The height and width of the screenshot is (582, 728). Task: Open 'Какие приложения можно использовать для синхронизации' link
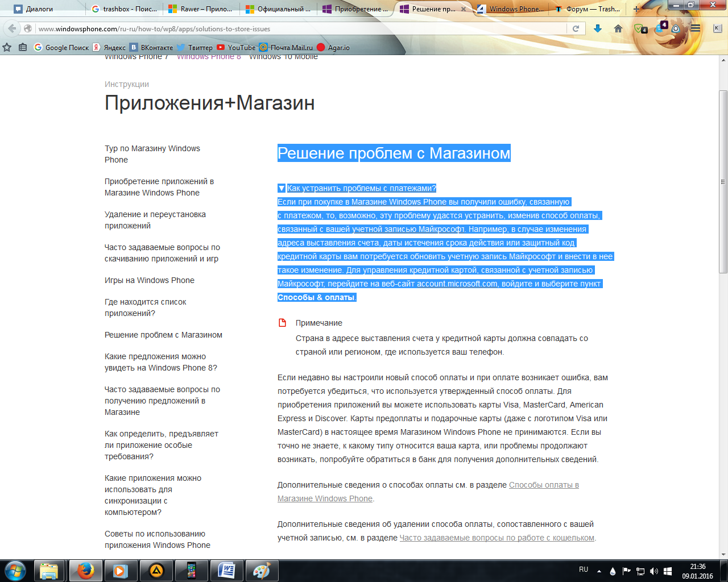pos(153,495)
